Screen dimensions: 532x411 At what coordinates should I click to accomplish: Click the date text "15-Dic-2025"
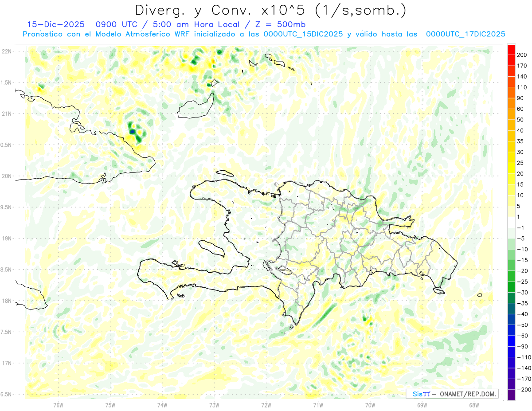55,24
